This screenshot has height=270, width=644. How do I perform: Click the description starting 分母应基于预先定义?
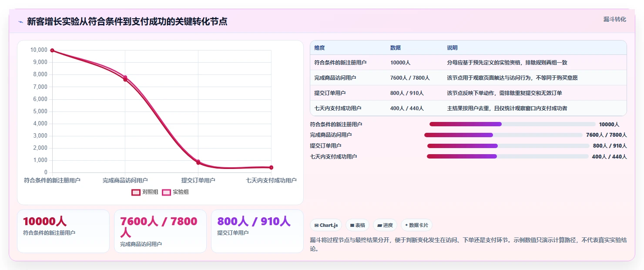coord(507,63)
